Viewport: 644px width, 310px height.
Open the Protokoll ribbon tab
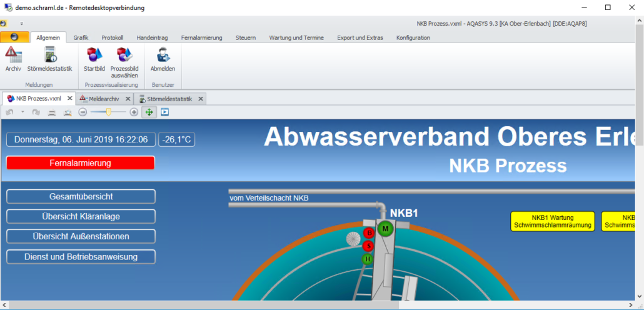(113, 37)
